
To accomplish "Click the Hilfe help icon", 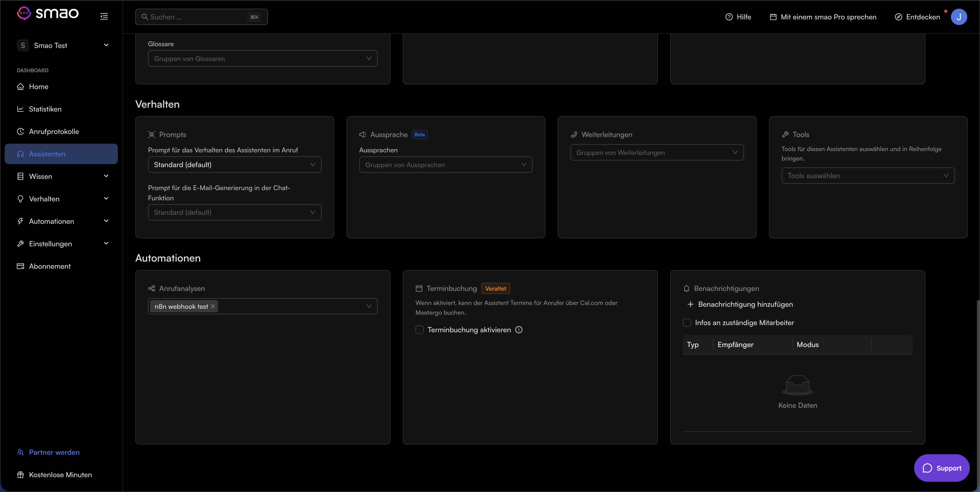I will [729, 17].
